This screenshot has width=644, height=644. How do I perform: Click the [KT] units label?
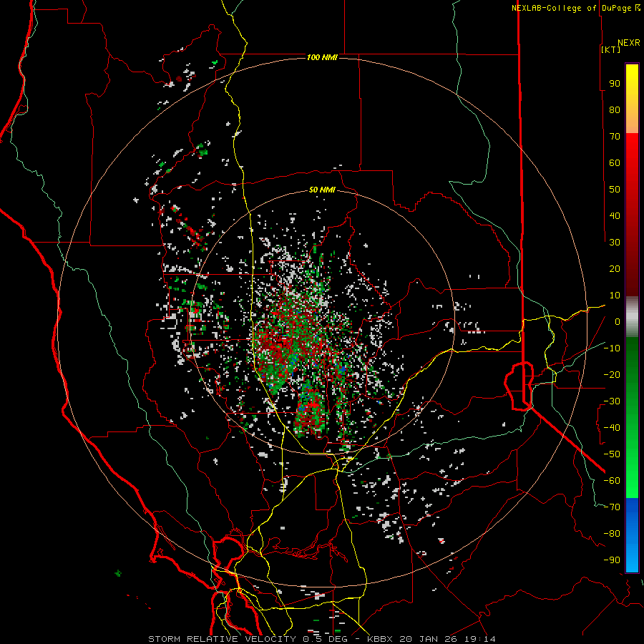(x=611, y=49)
